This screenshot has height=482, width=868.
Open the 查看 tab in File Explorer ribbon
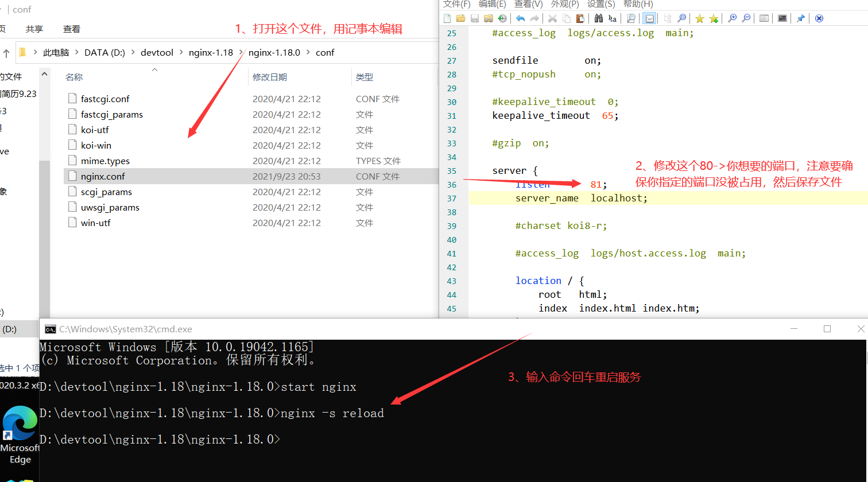pyautogui.click(x=72, y=29)
